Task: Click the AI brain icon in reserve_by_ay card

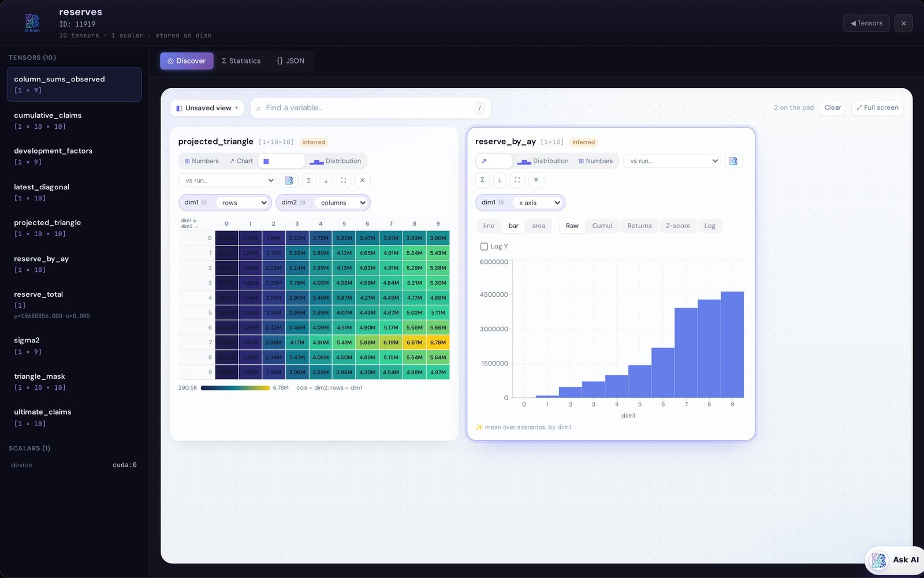Action: click(733, 161)
